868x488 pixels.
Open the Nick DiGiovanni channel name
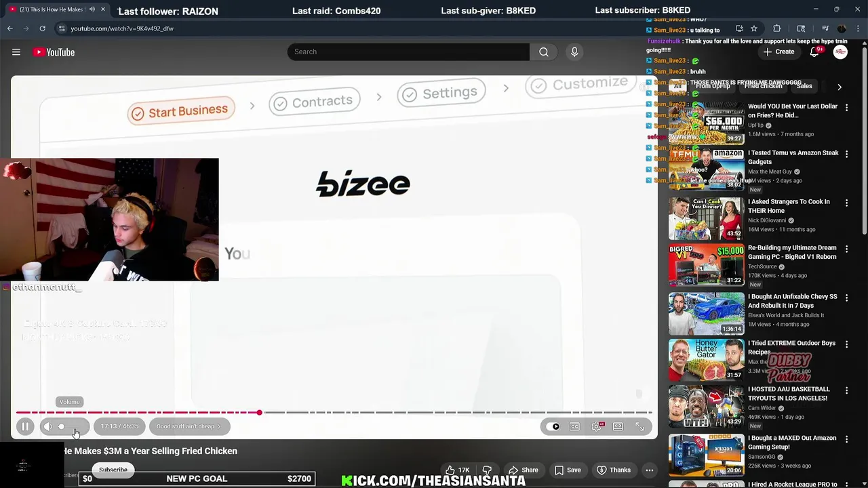point(767,220)
